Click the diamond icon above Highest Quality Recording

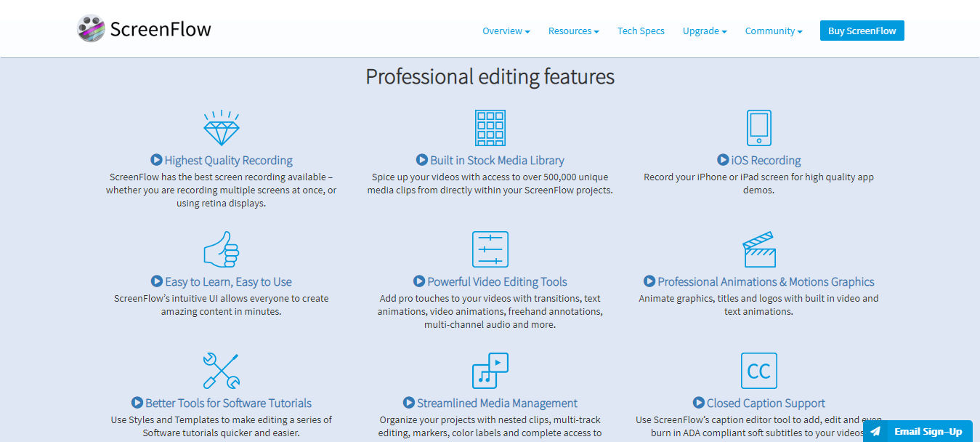click(x=221, y=128)
